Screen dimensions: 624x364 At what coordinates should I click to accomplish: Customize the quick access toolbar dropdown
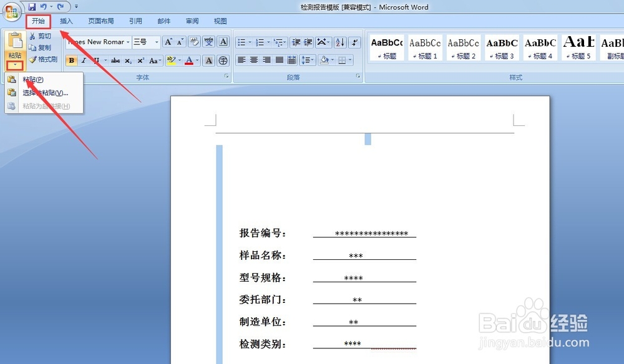coord(76,7)
